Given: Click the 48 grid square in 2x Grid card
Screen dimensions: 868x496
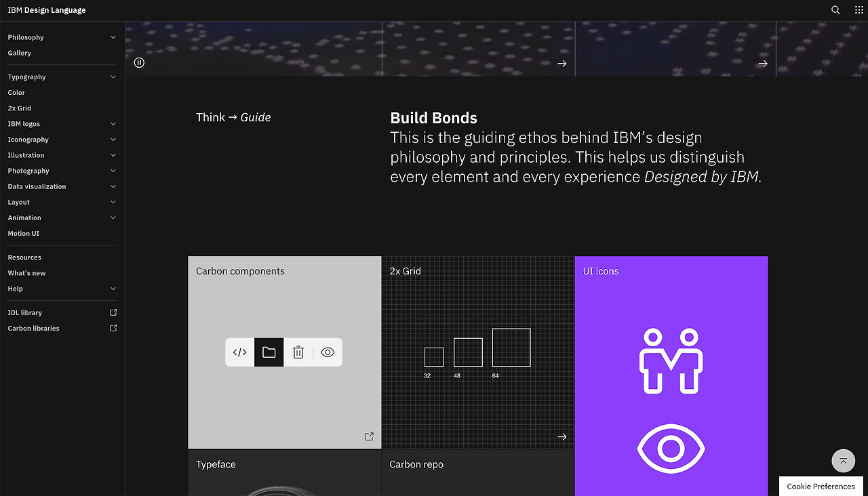Looking at the screenshot, I should tap(468, 352).
